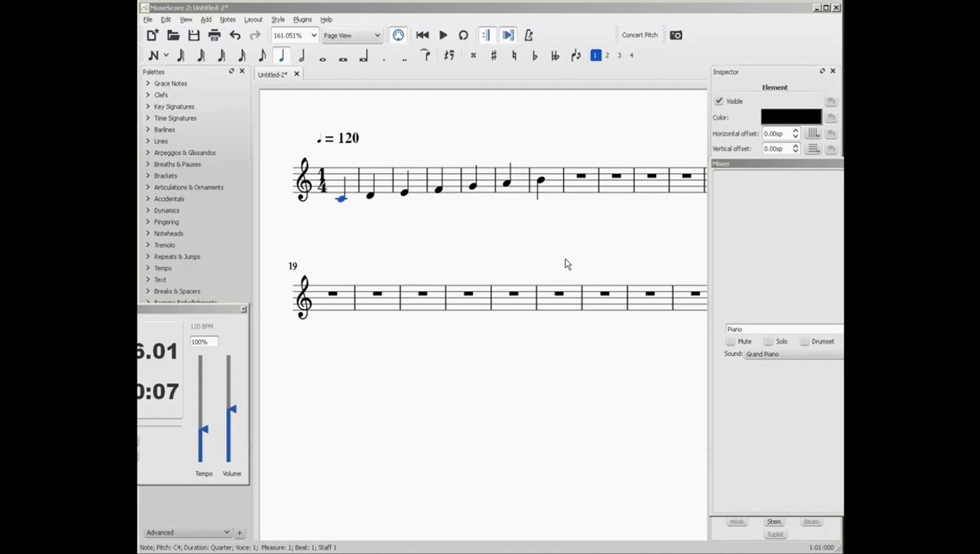Toggle Concert Pitch button
This screenshot has width=980, height=554.
pyautogui.click(x=639, y=35)
